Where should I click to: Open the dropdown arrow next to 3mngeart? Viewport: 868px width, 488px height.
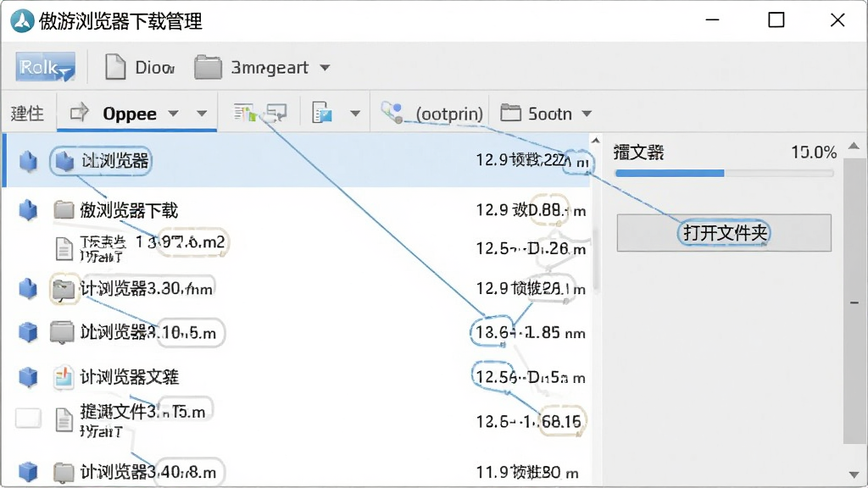coord(325,68)
